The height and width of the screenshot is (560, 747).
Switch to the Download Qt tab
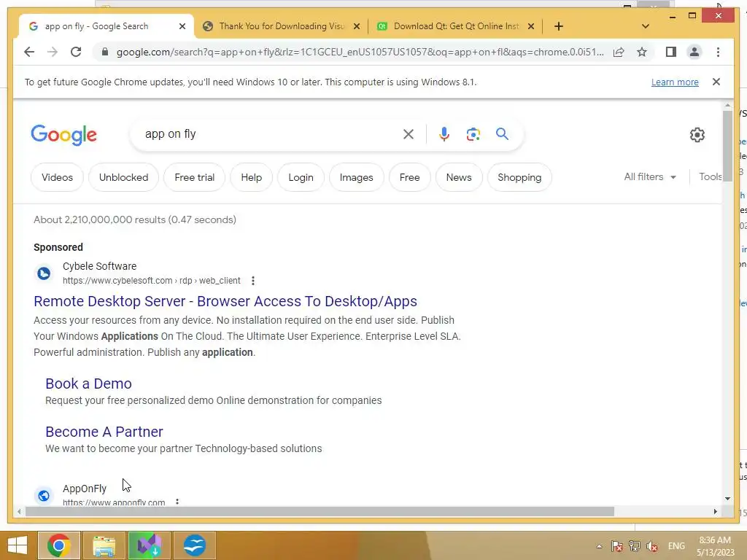pyautogui.click(x=456, y=26)
